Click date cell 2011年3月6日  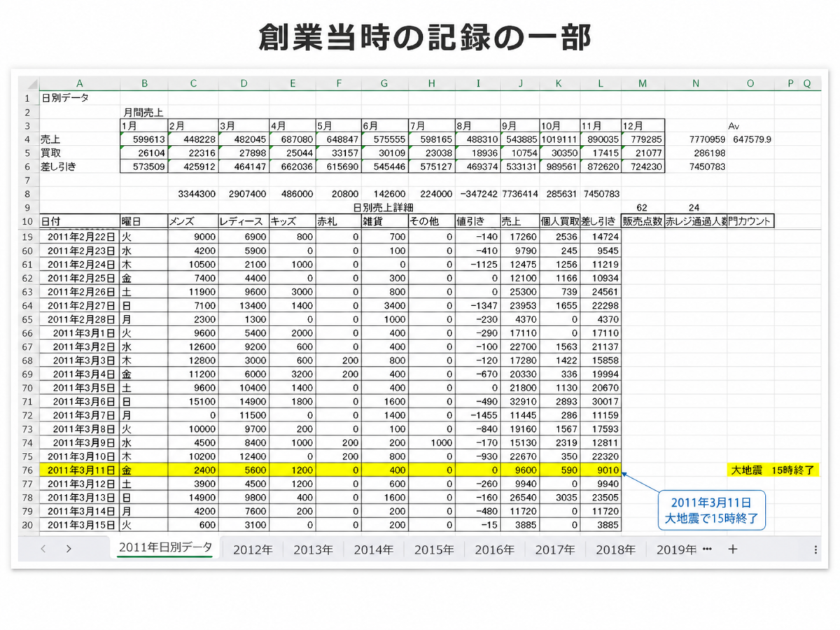[x=80, y=402]
